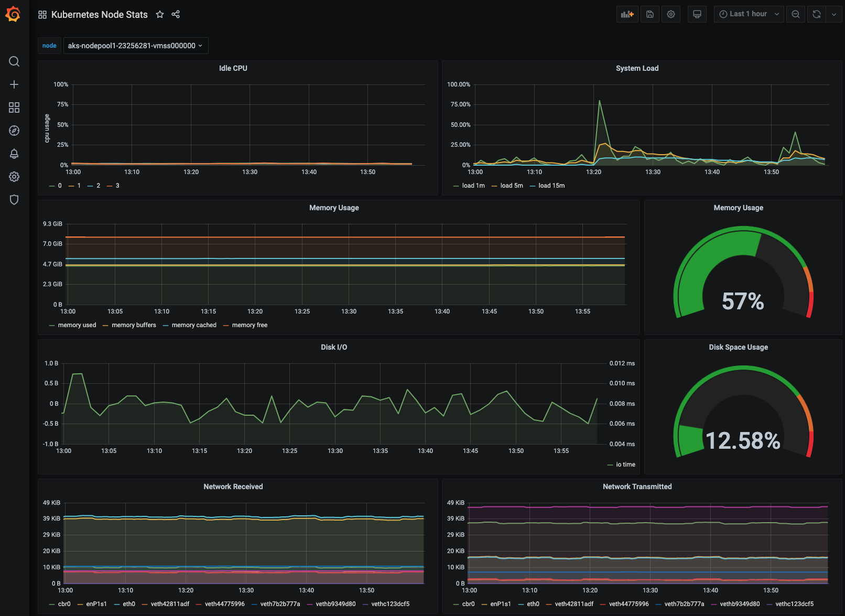845x616 pixels.
Task: Click the Kubernetes Node Stats dashboard title
Action: tap(100, 15)
